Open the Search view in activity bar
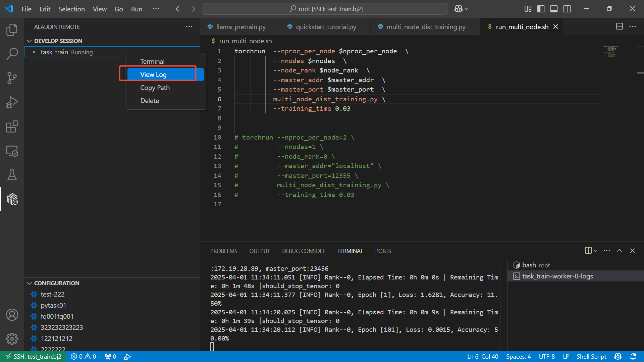 click(12, 54)
